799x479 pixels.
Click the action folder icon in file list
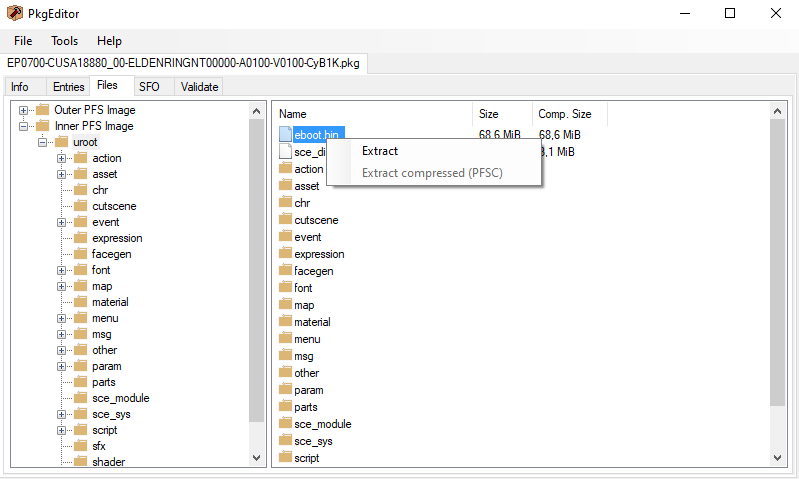(x=285, y=168)
